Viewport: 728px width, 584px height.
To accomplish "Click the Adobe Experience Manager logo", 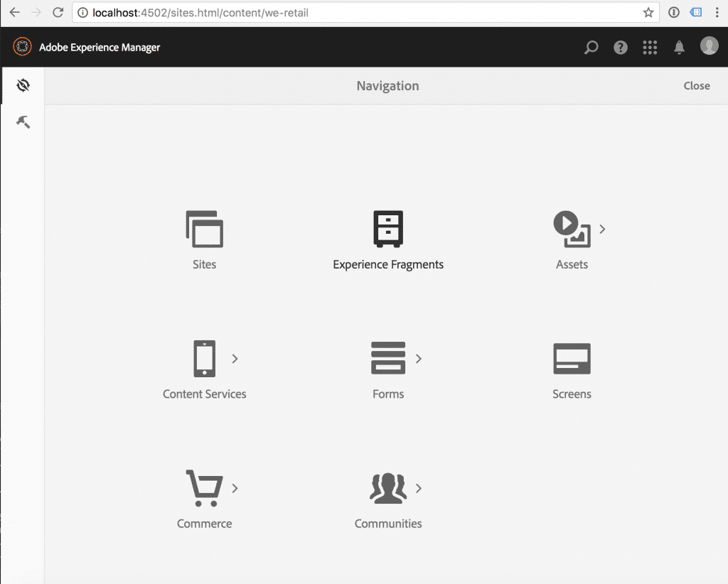I will 22,47.
